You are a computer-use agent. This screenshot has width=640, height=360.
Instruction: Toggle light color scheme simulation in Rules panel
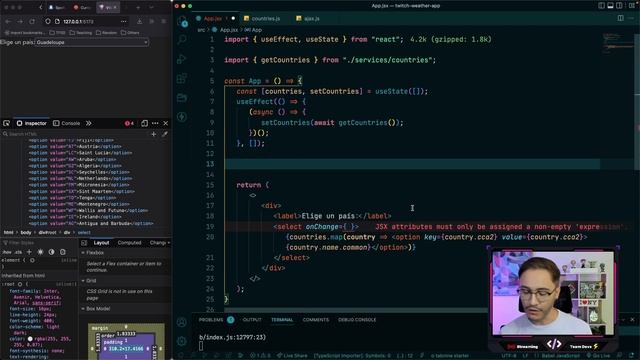click(40, 252)
